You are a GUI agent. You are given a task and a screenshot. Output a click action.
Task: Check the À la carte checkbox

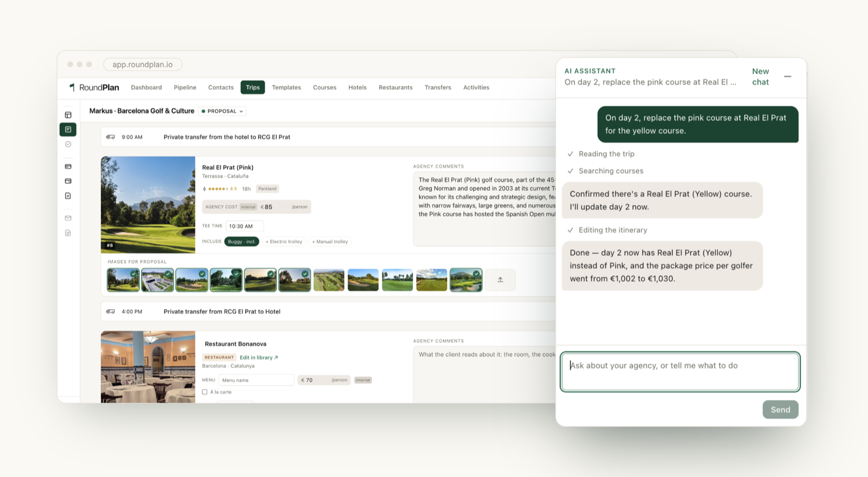pos(205,392)
